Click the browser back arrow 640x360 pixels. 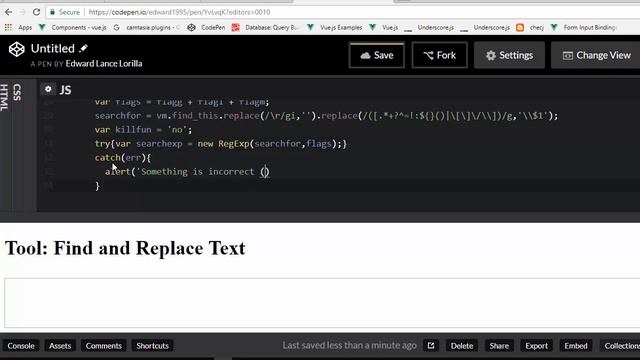(x=9, y=12)
